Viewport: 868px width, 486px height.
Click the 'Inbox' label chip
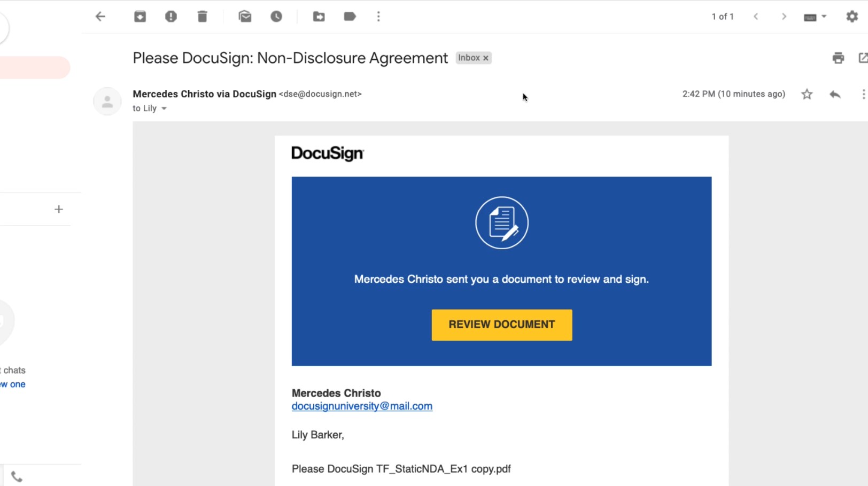coord(474,58)
